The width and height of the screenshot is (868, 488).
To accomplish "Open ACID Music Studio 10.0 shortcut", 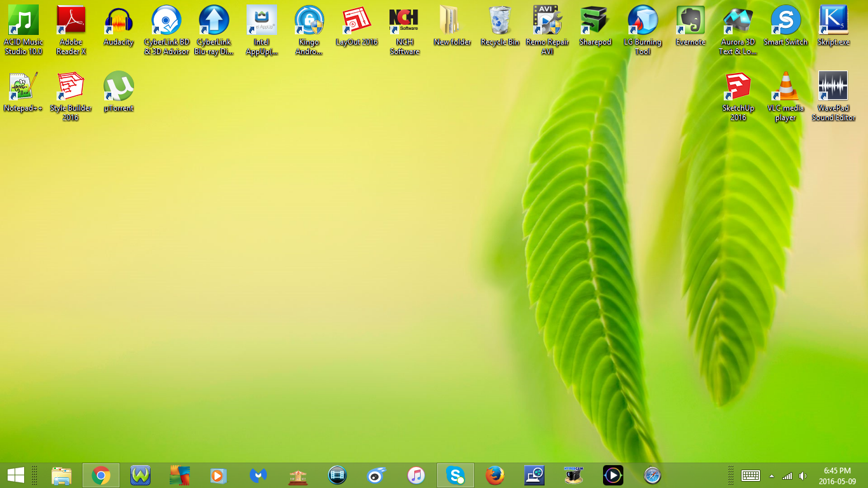I will click(x=24, y=30).
